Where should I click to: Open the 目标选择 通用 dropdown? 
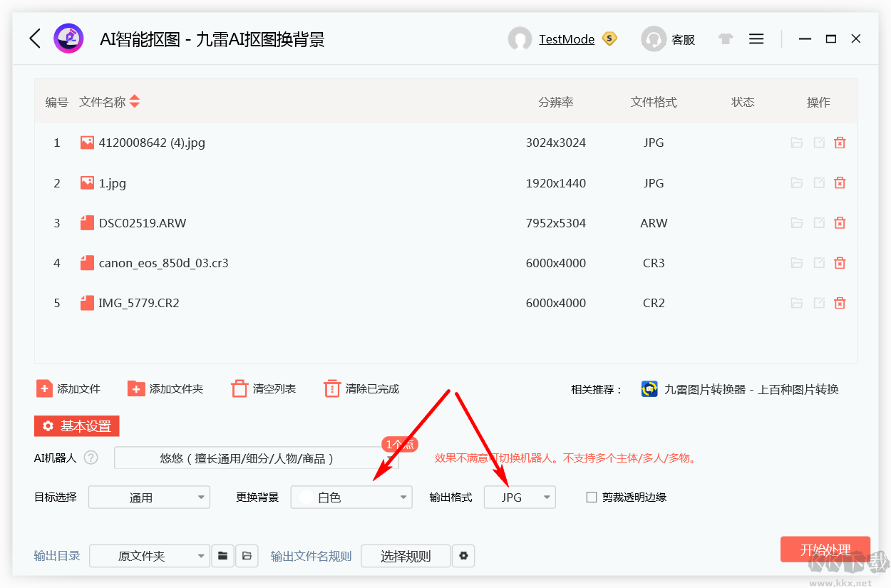click(148, 497)
